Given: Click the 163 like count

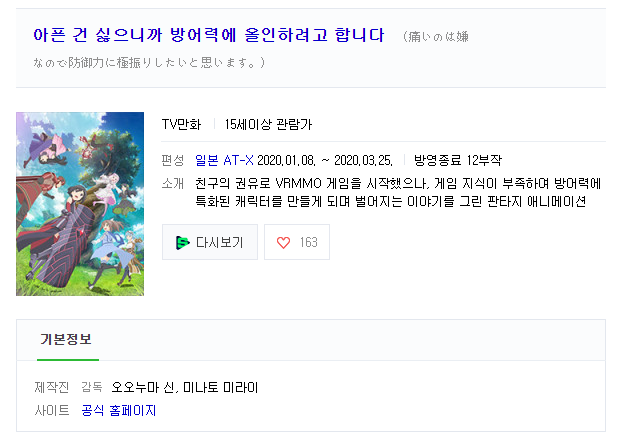Looking at the screenshot, I should [x=308, y=242].
